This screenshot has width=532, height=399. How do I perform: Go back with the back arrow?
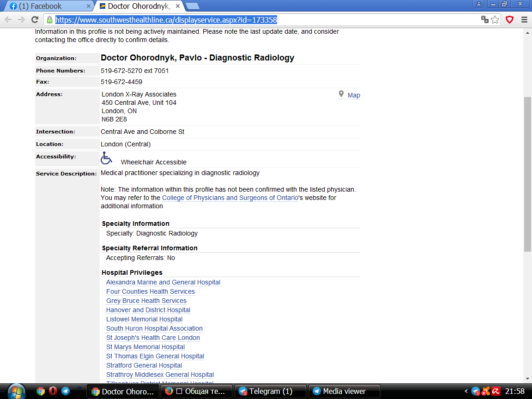8,20
